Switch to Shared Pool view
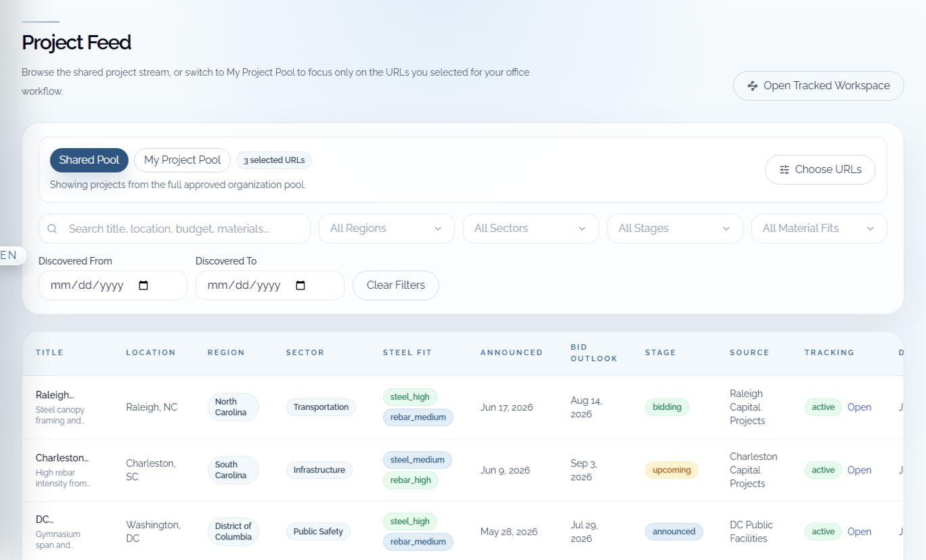 (x=89, y=160)
